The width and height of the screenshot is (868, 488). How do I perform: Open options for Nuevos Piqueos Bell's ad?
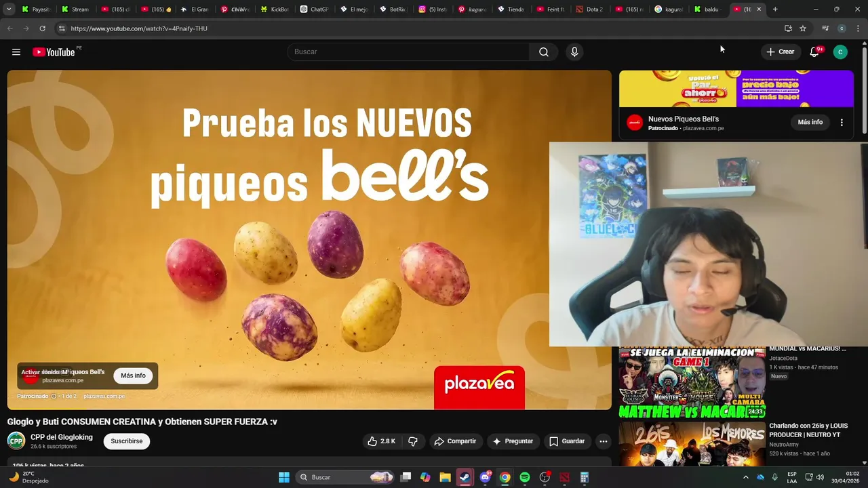click(842, 123)
